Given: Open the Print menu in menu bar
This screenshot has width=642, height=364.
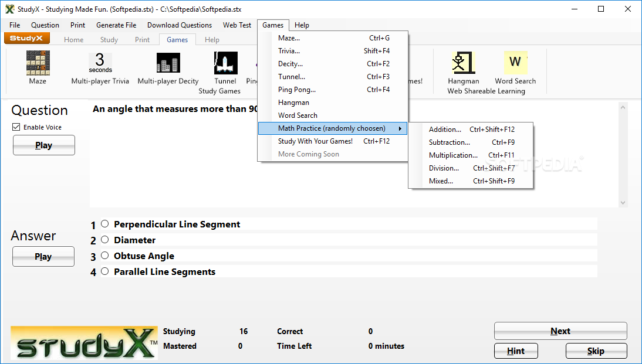Looking at the screenshot, I should pyautogui.click(x=78, y=25).
